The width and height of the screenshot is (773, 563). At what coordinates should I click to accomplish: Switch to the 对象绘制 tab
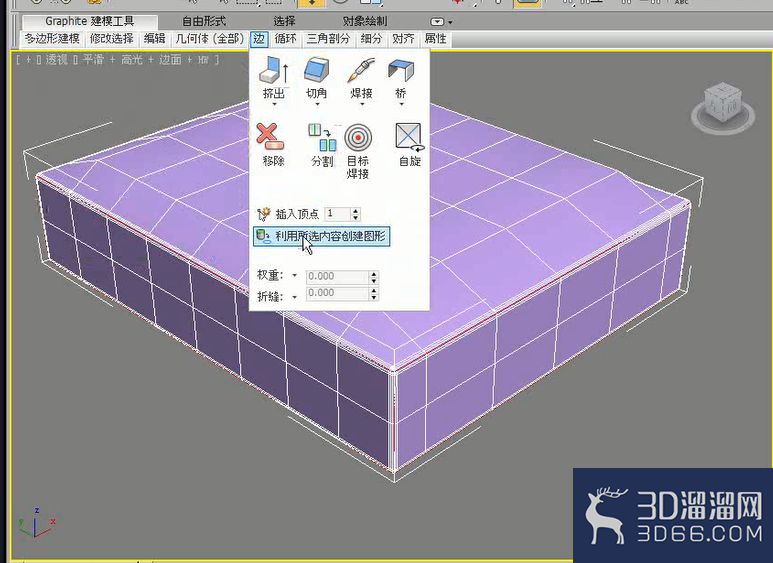[365, 21]
